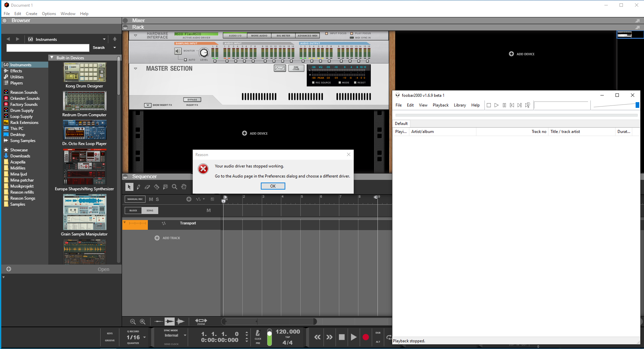The height and width of the screenshot is (349, 644).
Task: Select the Eraser tool in the sequencer
Action: pyautogui.click(x=148, y=187)
